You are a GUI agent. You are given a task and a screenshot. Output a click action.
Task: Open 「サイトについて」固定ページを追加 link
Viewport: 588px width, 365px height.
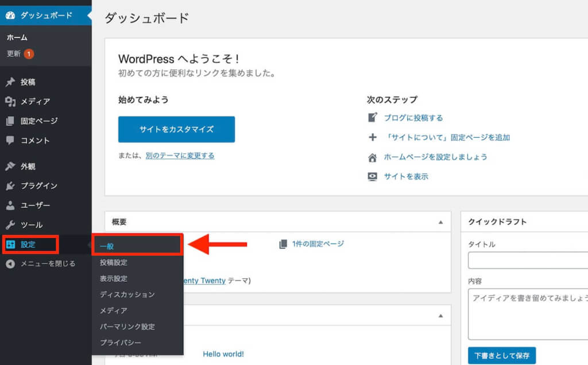coord(447,137)
